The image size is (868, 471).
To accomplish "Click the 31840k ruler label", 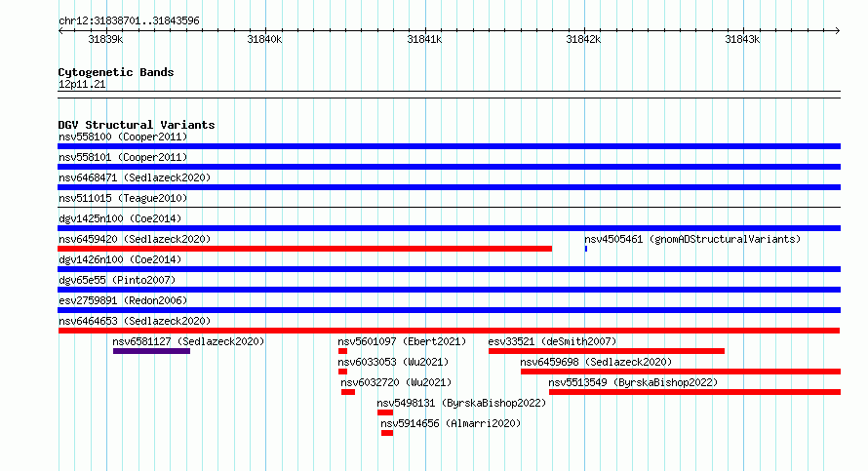I will click(264, 39).
